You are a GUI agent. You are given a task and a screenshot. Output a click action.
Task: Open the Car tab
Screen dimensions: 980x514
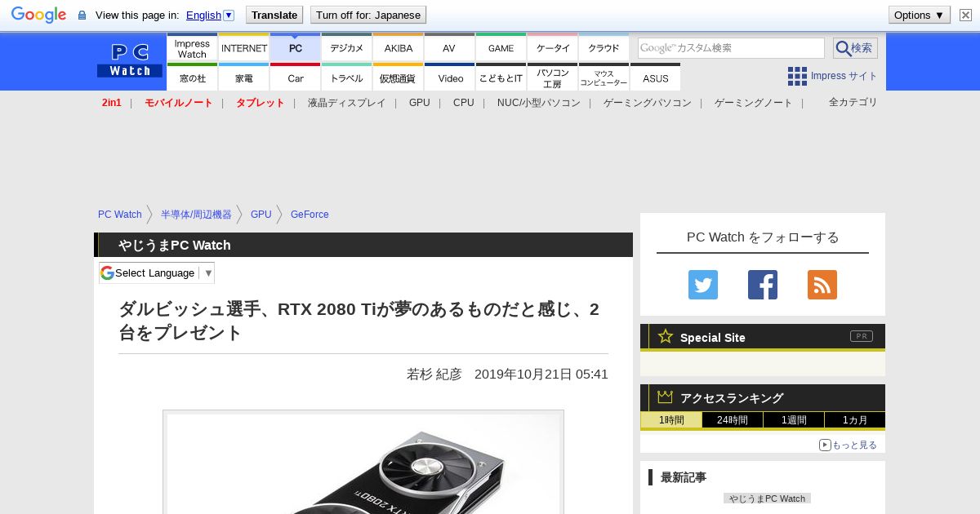pos(295,77)
